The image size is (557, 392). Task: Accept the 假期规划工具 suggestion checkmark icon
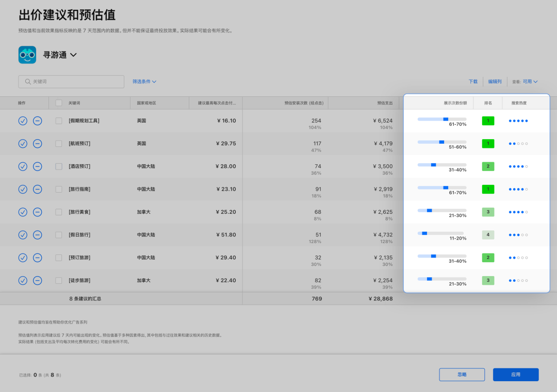coord(23,121)
